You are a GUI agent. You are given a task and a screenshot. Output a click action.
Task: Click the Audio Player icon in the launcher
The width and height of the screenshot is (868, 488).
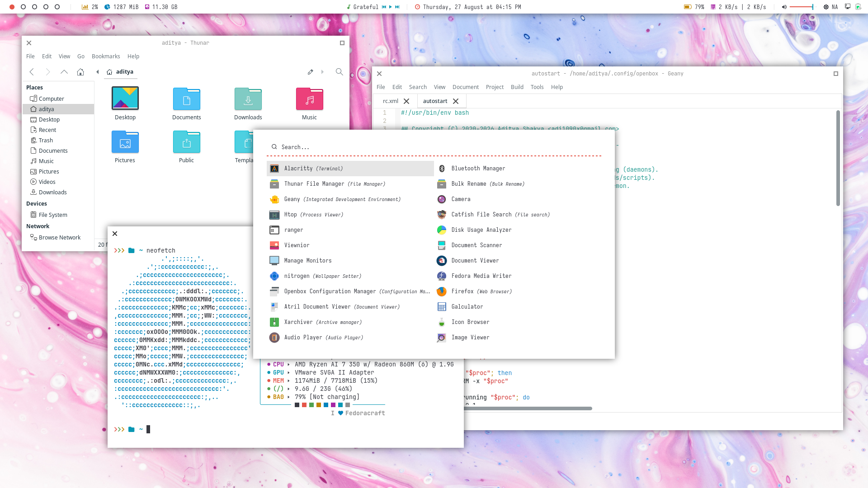click(274, 338)
